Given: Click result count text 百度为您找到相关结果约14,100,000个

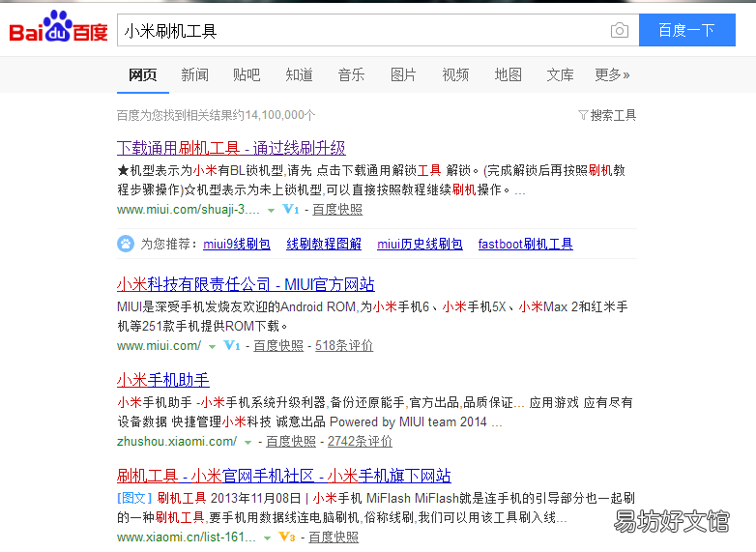Looking at the screenshot, I should 216,115.
